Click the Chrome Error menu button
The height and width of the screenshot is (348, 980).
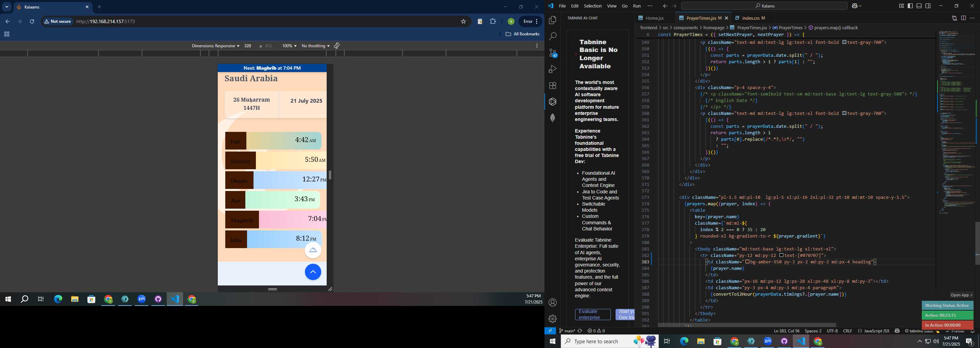click(x=531, y=22)
